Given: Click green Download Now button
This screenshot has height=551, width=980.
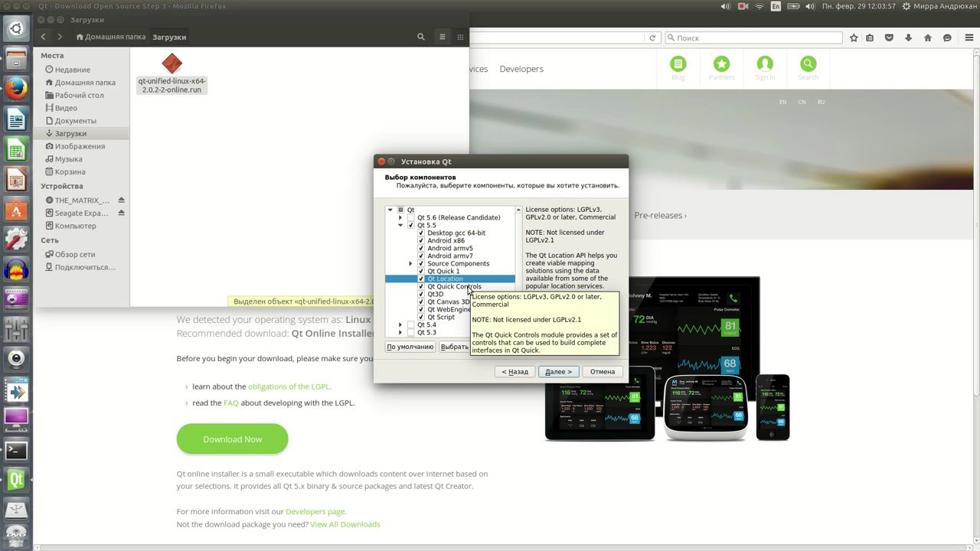Looking at the screenshot, I should pyautogui.click(x=232, y=439).
